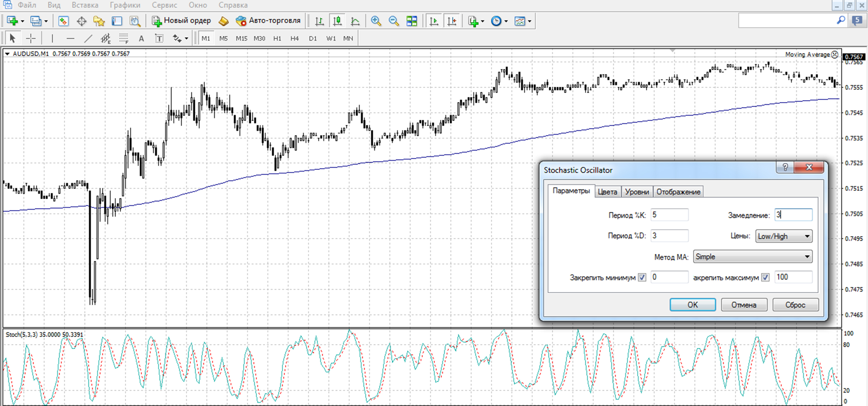Toggle the Terminal panel icon

point(117,21)
